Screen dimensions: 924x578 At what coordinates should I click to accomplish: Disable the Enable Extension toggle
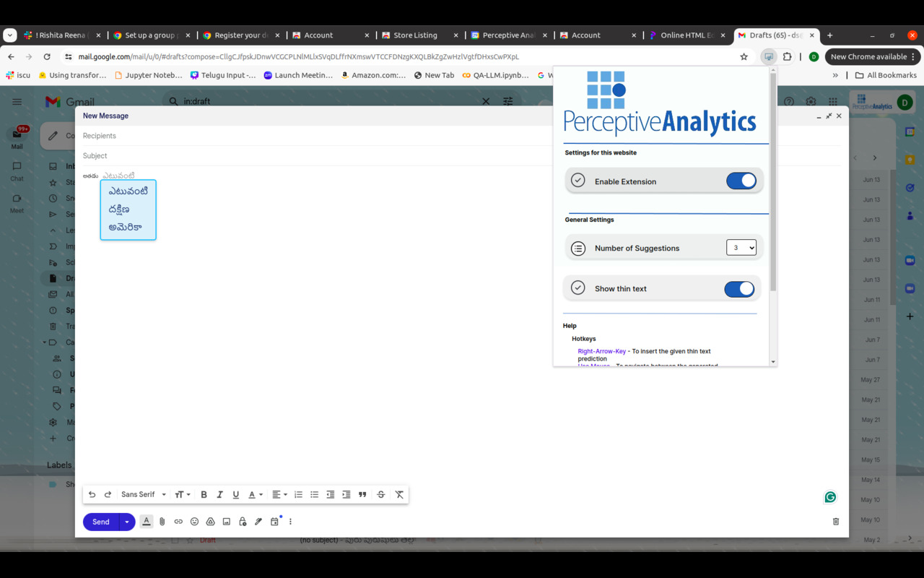[741, 181]
